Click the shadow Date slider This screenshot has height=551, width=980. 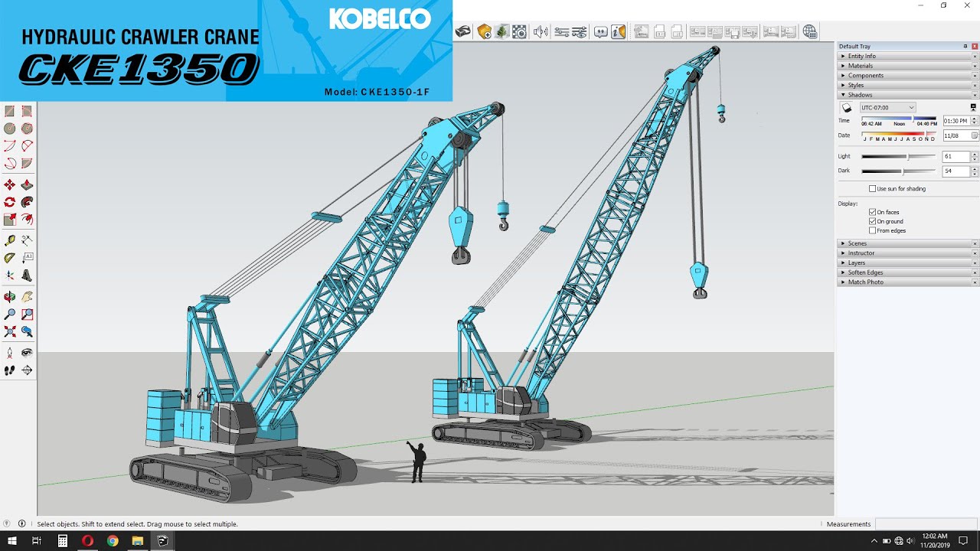pos(899,134)
